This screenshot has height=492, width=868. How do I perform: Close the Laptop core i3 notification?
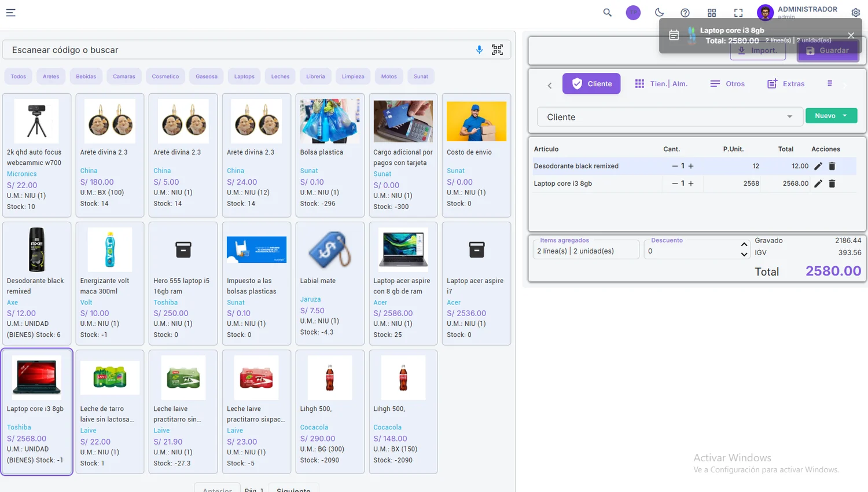851,35
